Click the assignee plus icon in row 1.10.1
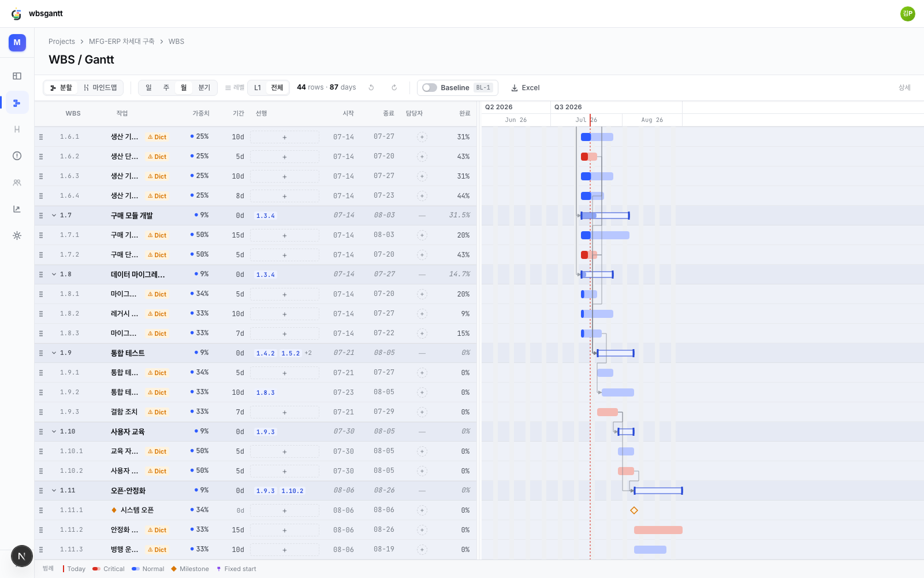Screen dimensions: 924x578 pos(422,451)
